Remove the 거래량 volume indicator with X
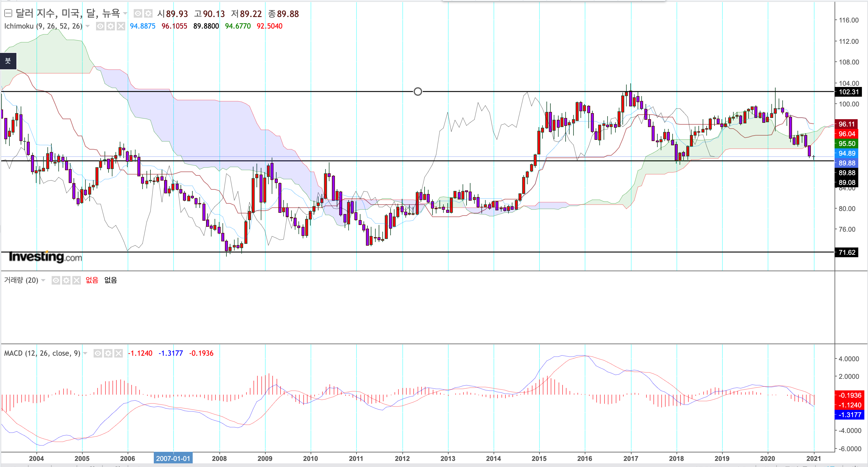This screenshot has height=467, width=868. point(77,280)
